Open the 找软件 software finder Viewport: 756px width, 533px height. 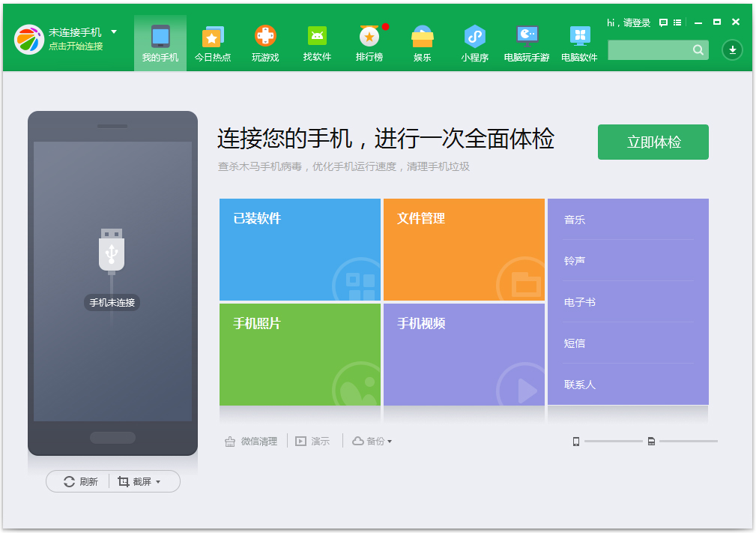pyautogui.click(x=317, y=43)
